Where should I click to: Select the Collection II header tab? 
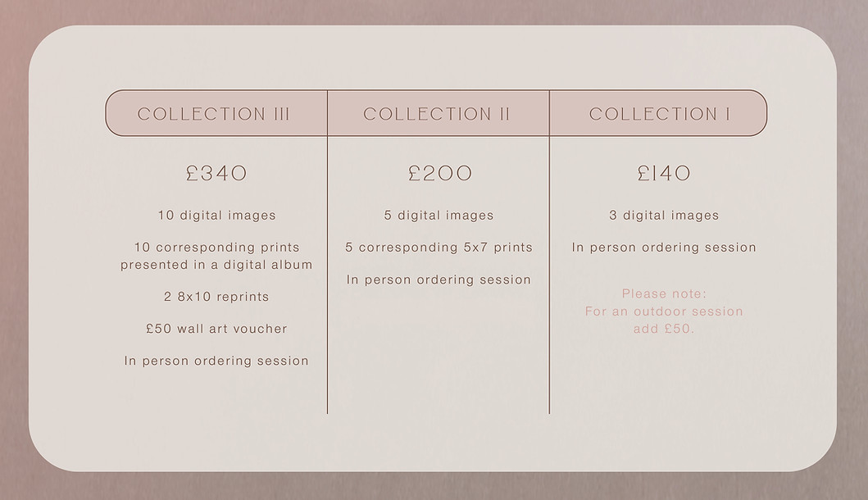[437, 114]
